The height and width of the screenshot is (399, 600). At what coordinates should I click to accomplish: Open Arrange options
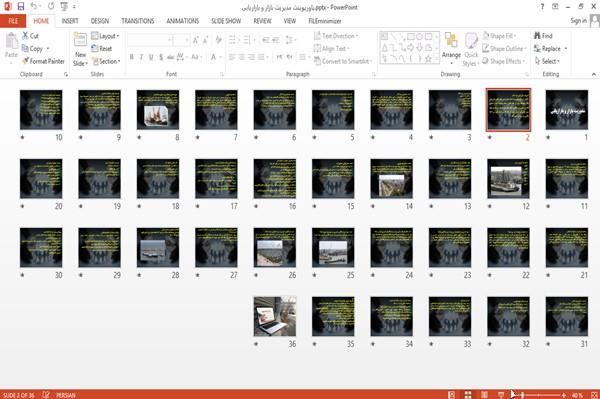(x=451, y=49)
